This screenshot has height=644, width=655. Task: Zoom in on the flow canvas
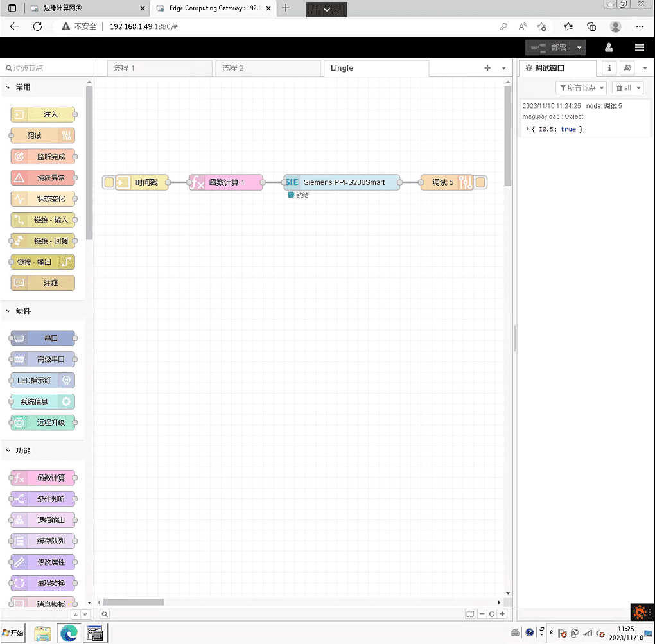tap(502, 614)
